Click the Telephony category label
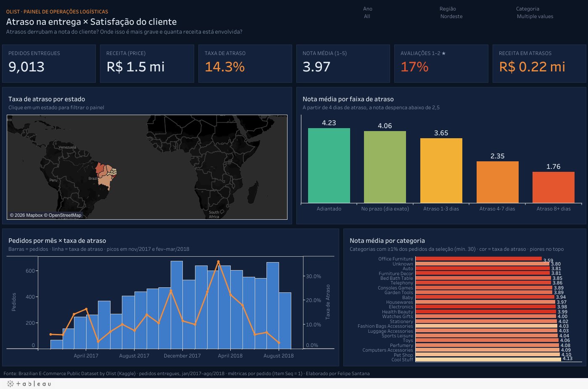The width and height of the screenshot is (588, 389). pyautogui.click(x=402, y=283)
